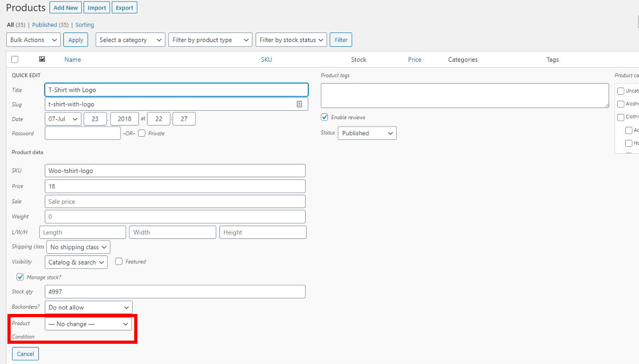The height and width of the screenshot is (364, 639).
Task: Open the Backorders dropdown
Action: click(x=88, y=307)
